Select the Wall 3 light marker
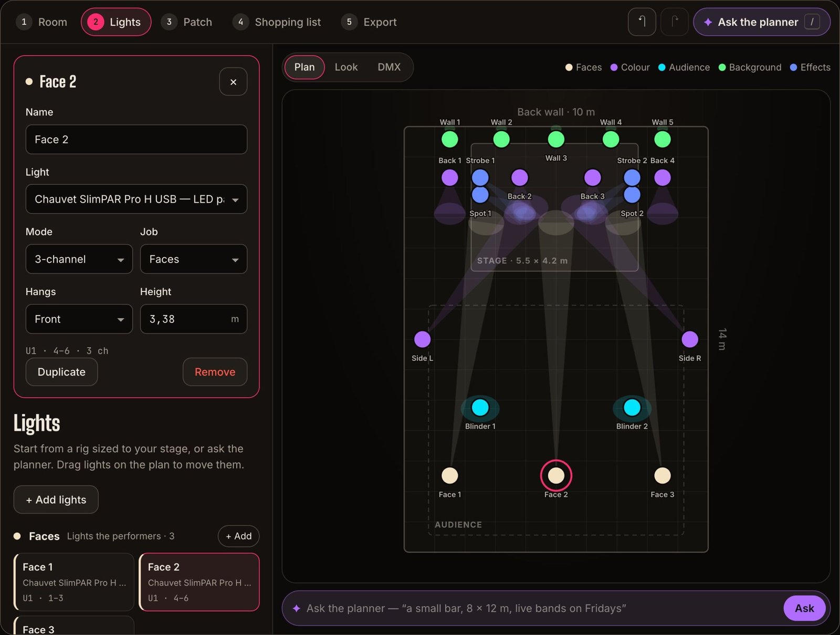Screen dimensions: 840x635 coord(556,139)
